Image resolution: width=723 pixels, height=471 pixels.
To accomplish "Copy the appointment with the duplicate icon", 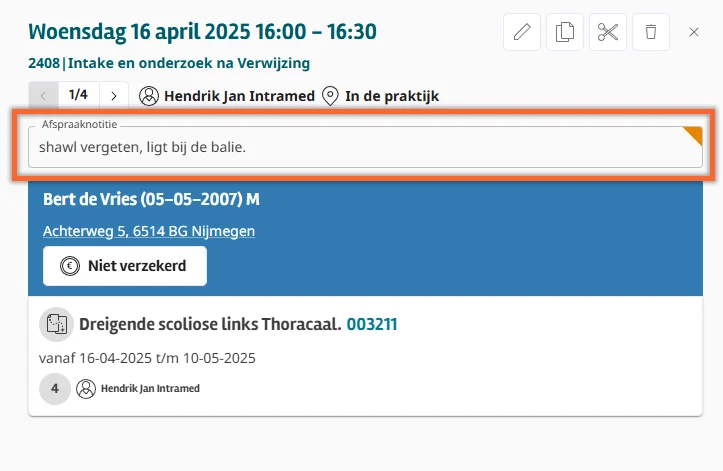I will [565, 32].
